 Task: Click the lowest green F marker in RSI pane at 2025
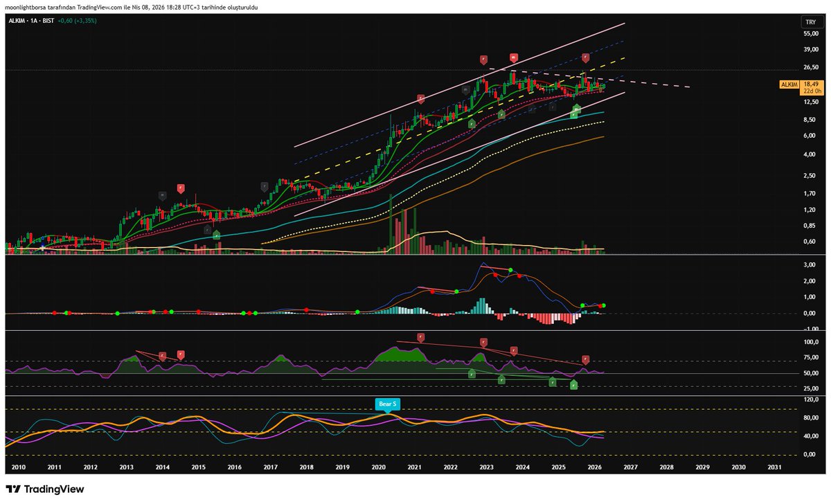(x=573, y=384)
